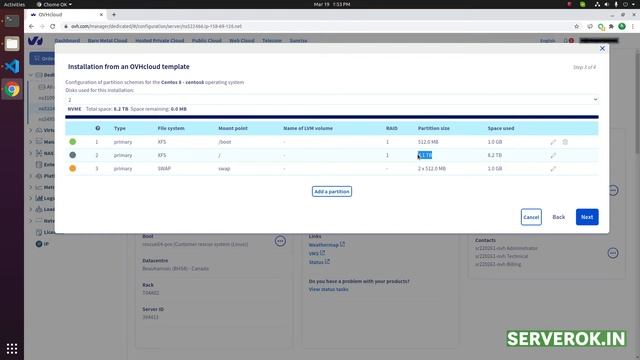Delete the /boot partition with trash icon
The height and width of the screenshot is (360, 640).
coord(565,142)
